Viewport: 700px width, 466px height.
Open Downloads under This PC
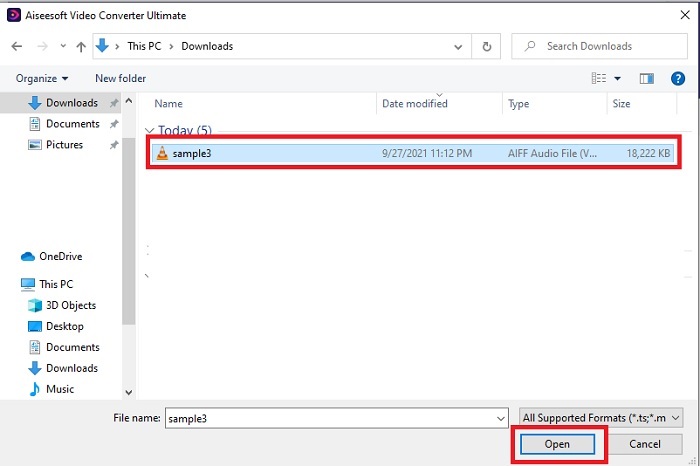(63, 368)
